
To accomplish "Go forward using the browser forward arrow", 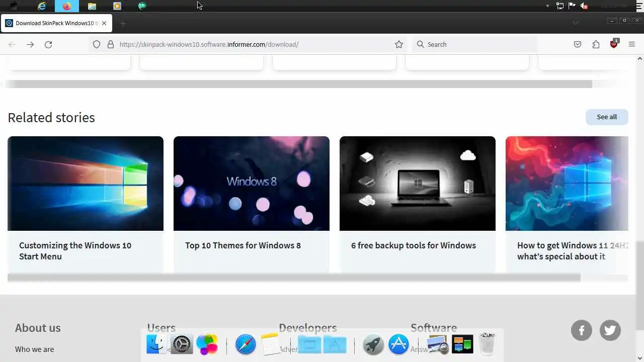I will tap(30, 44).
